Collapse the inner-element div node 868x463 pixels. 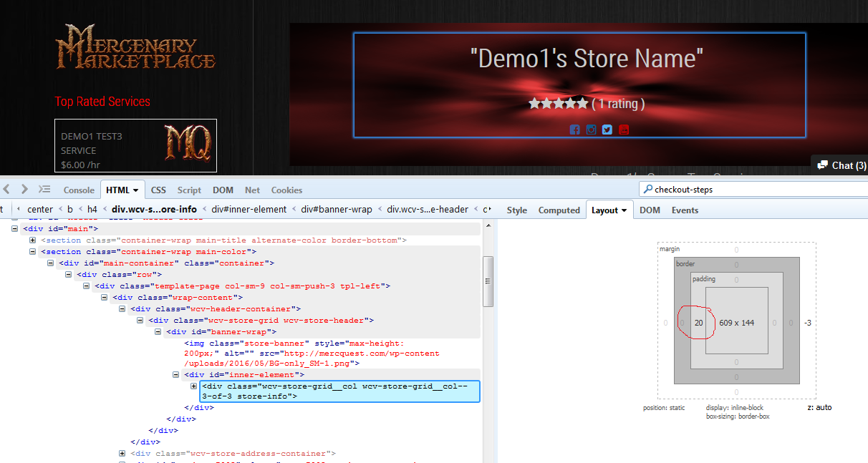click(x=176, y=374)
